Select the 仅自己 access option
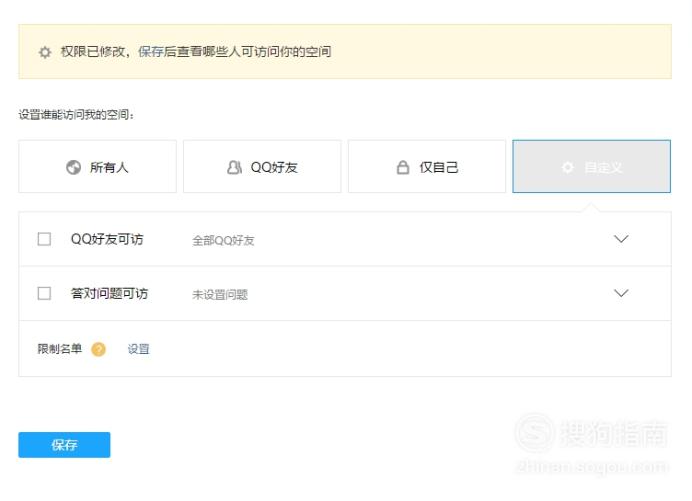The image size is (692, 501). pos(427,166)
